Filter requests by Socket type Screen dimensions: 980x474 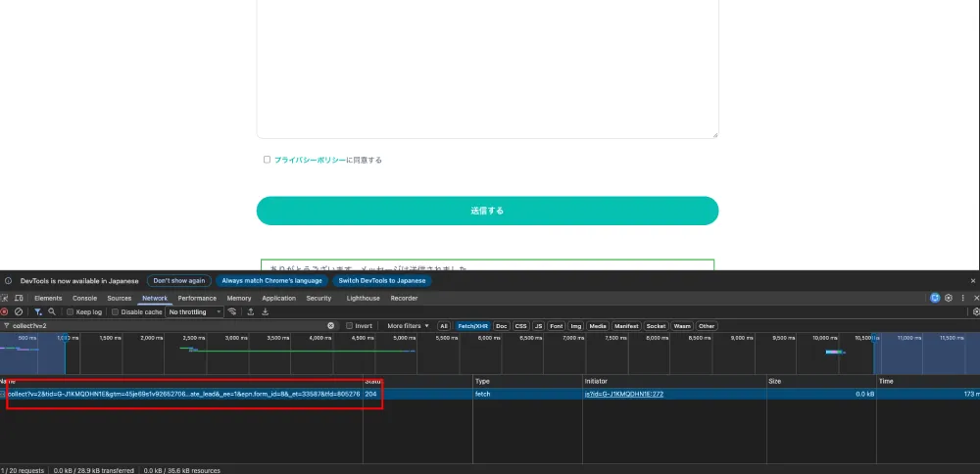point(657,326)
